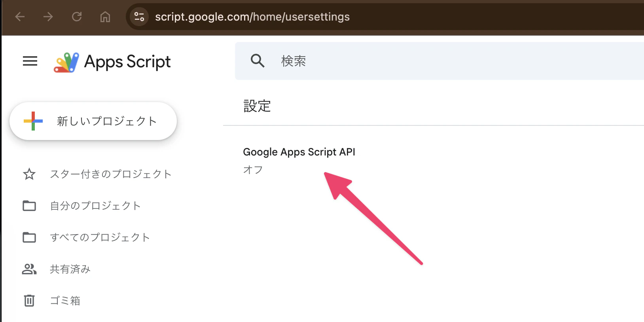The height and width of the screenshot is (322, 644).
Task: Open the hamburger main menu
Action: pos(30,61)
